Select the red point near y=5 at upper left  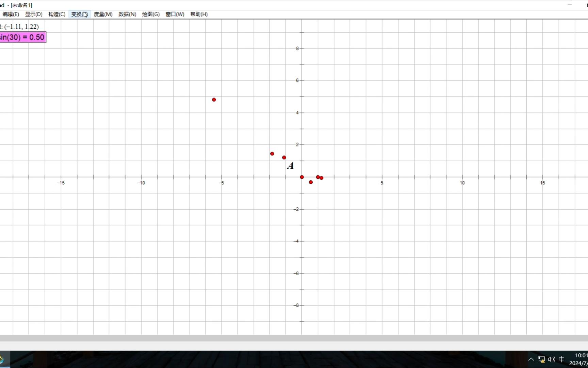pos(214,100)
